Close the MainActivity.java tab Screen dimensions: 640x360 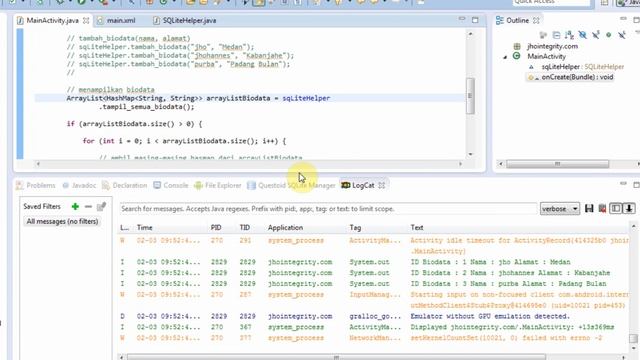(x=86, y=20)
